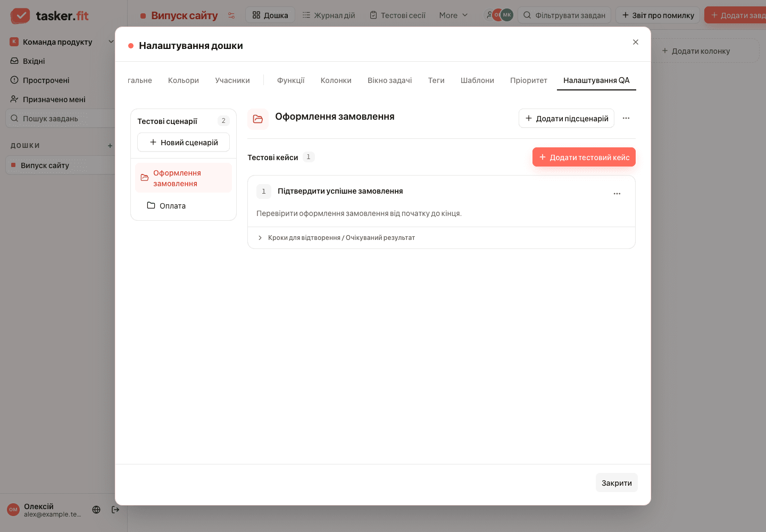Viewport: 766px width, 532px height.
Task: Open the Дошка view in the top bar
Action: coord(270,15)
